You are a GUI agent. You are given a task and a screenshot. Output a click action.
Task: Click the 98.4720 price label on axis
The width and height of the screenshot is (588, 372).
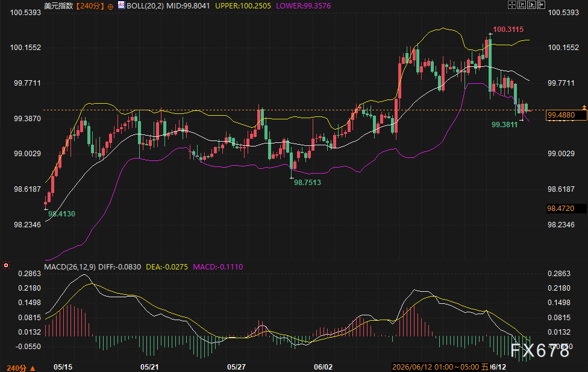pos(566,209)
